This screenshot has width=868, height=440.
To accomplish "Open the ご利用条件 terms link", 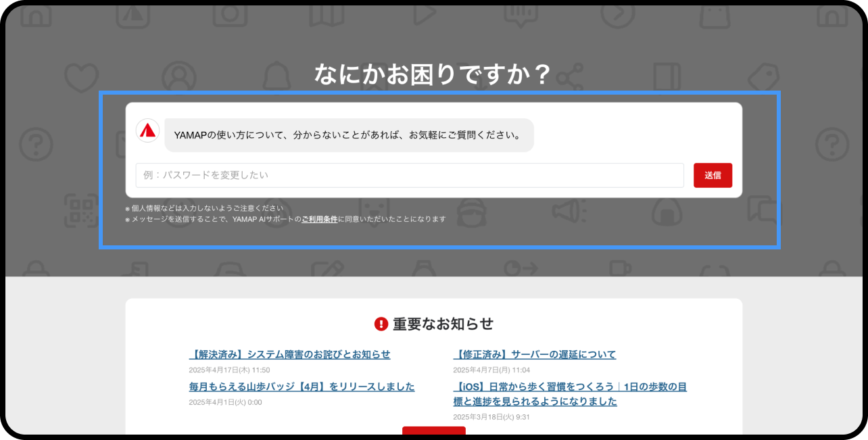I will (x=319, y=220).
